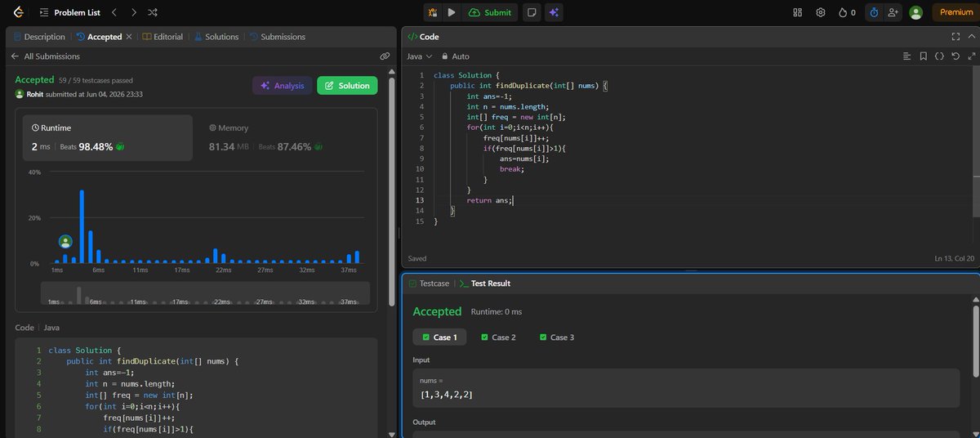Pick a random problem with shuffle icon
Screen dimensions: 980x438
tap(154, 12)
